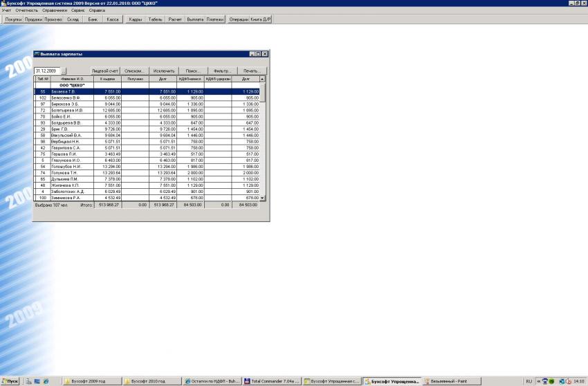
Task: Click the table's vertical scrollbar up arrow
Action: 262,80
